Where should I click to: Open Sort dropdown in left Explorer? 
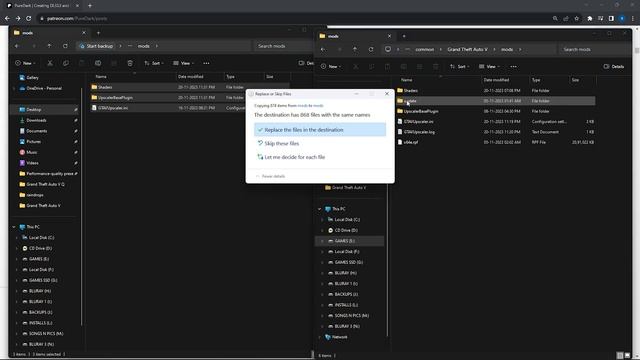click(153, 63)
